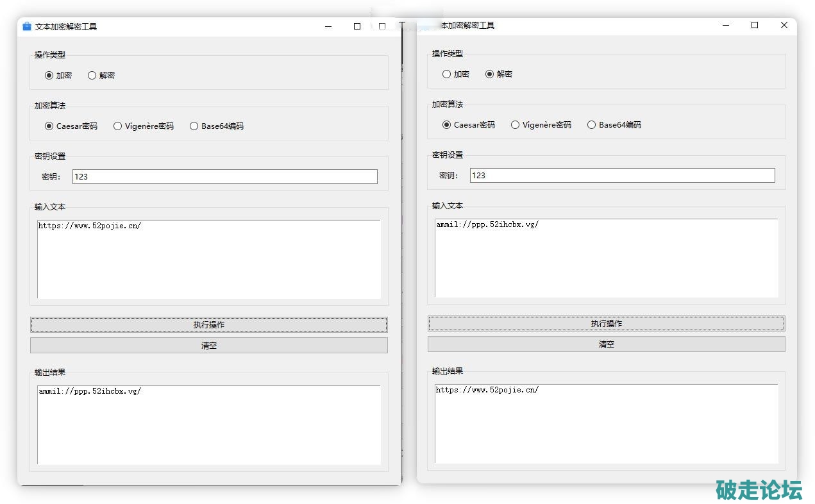The width and height of the screenshot is (815, 504).
Task: Close the window set to decrypt mode
Action: (x=784, y=26)
